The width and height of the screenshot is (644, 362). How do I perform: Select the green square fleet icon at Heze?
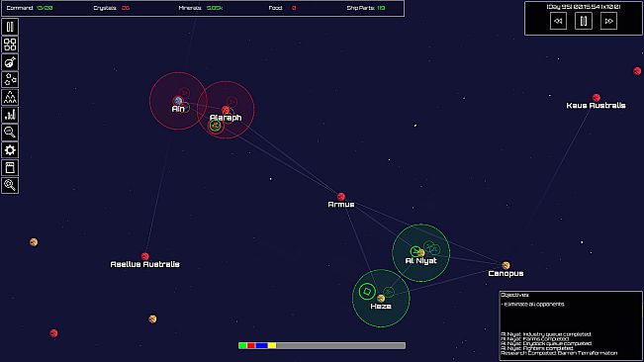coord(367,292)
